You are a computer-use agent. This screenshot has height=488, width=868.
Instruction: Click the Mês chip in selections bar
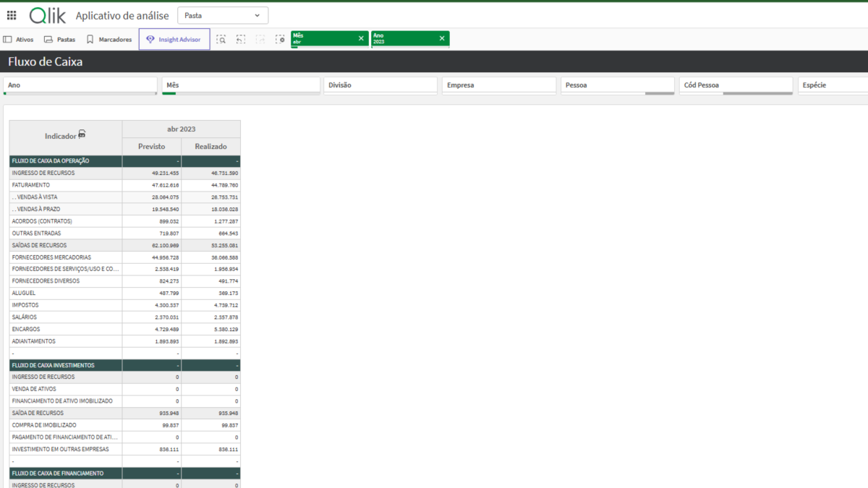[x=322, y=39]
